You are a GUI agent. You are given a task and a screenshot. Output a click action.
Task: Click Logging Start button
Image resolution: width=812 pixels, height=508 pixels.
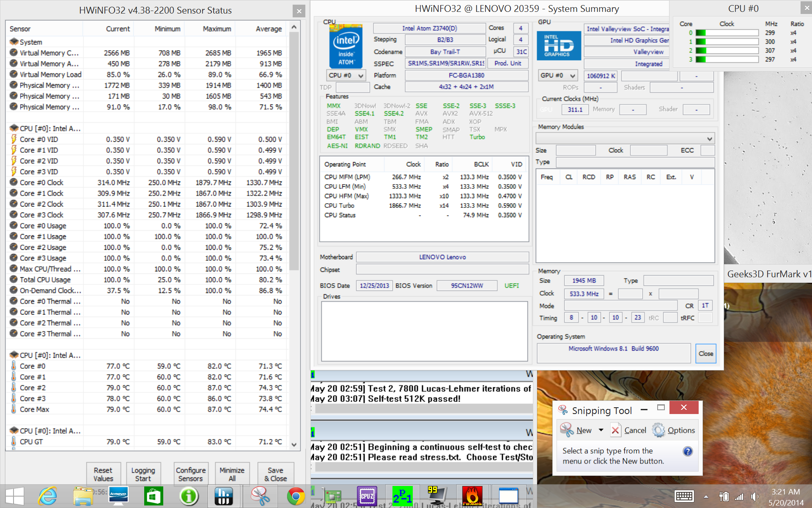click(x=143, y=474)
